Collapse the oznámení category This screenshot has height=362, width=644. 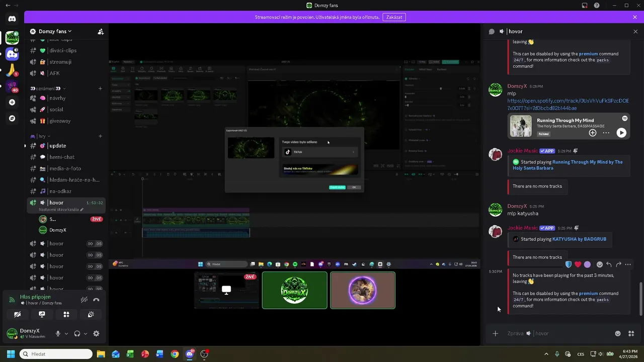[x=48, y=88]
